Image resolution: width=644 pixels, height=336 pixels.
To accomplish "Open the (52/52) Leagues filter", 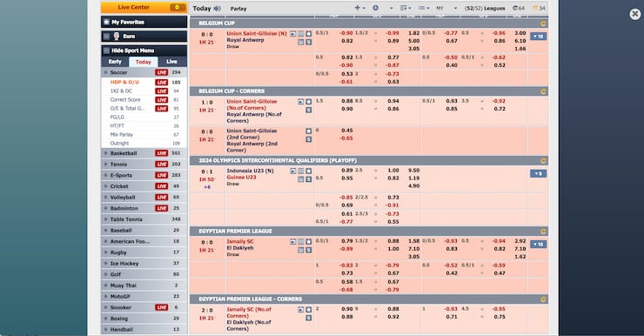I will point(485,8).
